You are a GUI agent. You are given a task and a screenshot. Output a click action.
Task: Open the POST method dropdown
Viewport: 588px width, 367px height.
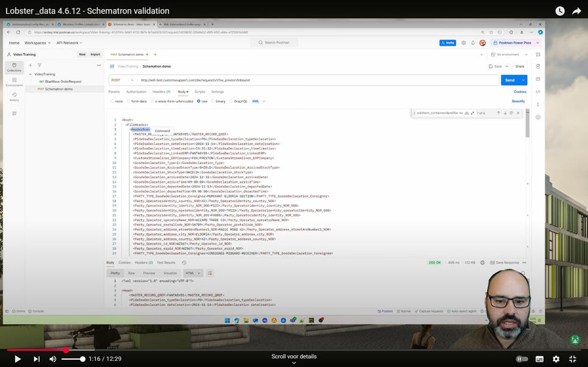pyautogui.click(x=123, y=80)
